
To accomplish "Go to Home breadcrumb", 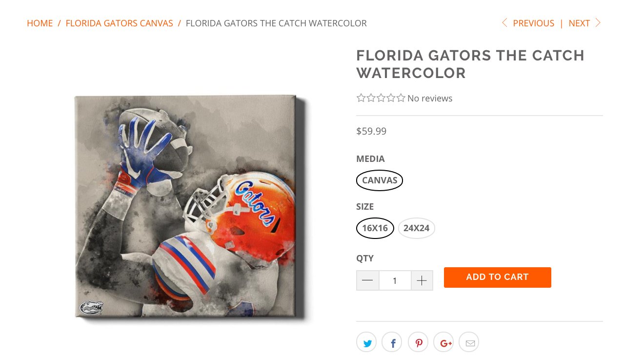I will [x=40, y=23].
